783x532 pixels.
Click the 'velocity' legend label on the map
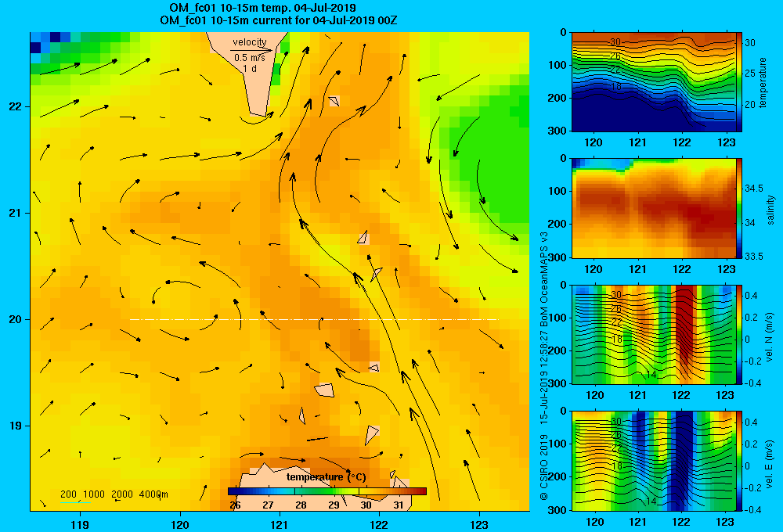click(x=250, y=42)
